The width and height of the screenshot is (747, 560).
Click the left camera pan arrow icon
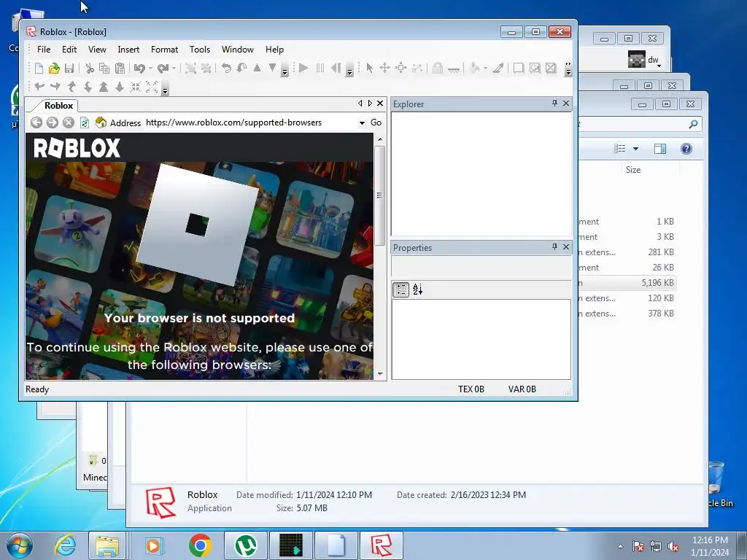point(39,87)
